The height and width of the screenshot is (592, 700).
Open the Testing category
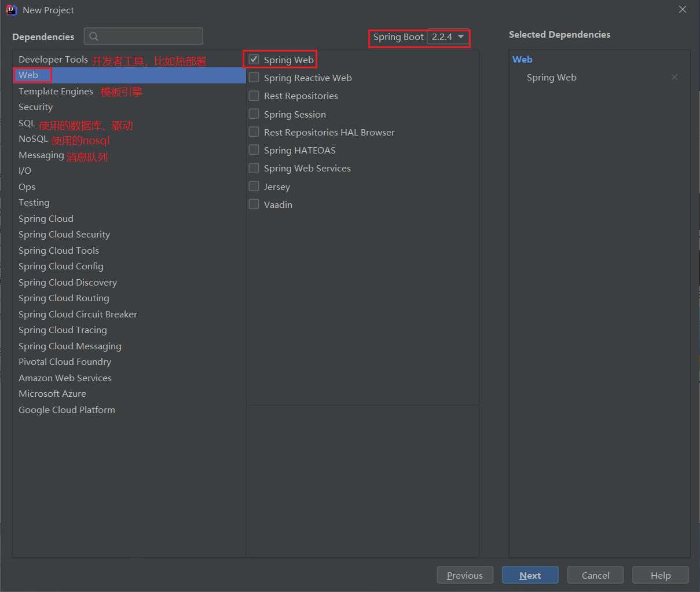pos(130,203)
